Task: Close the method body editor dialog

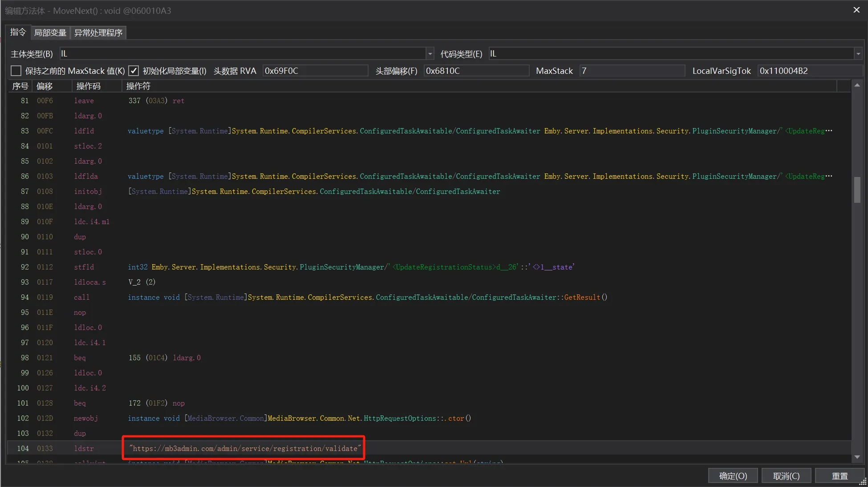Action: [856, 10]
